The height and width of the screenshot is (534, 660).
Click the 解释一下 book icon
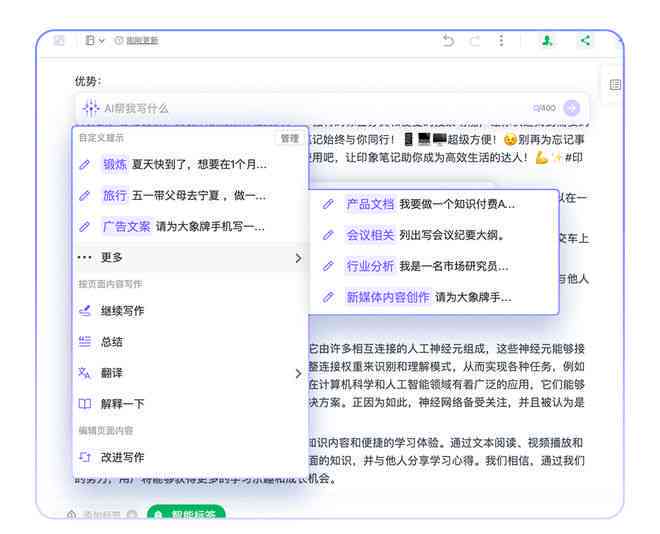coord(85,404)
